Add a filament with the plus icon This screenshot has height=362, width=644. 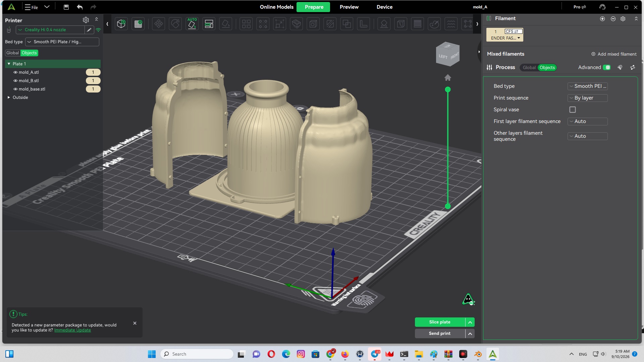pyautogui.click(x=602, y=19)
